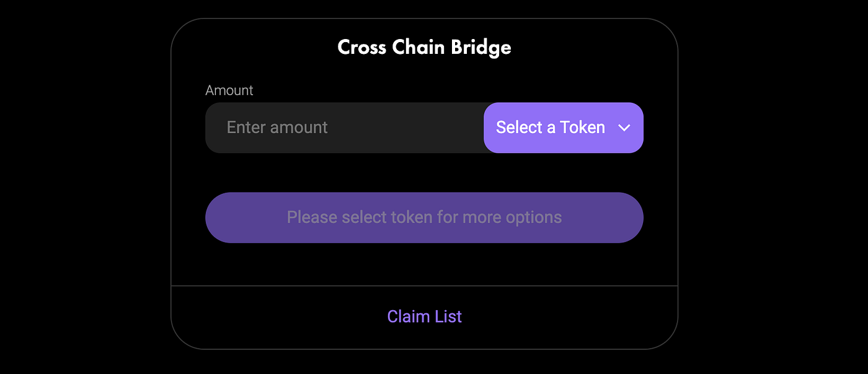Image resolution: width=868 pixels, height=374 pixels.
Task: Focus the amount input box
Action: pos(344,128)
